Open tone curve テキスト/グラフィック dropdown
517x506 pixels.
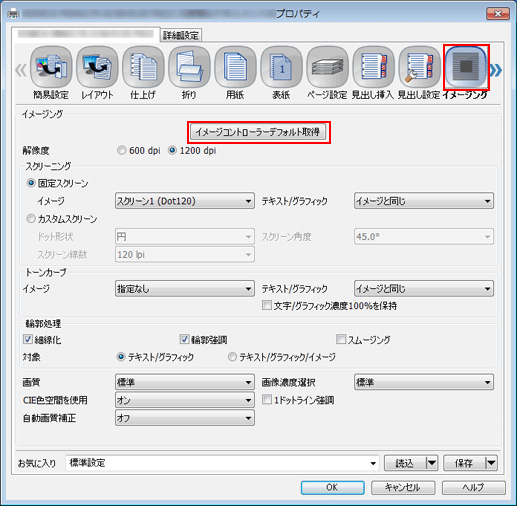click(424, 289)
